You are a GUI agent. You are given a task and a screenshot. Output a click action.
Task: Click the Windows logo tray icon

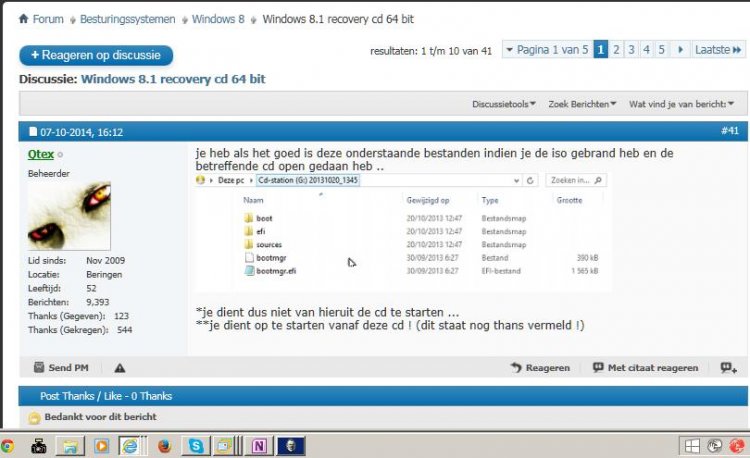point(692,447)
